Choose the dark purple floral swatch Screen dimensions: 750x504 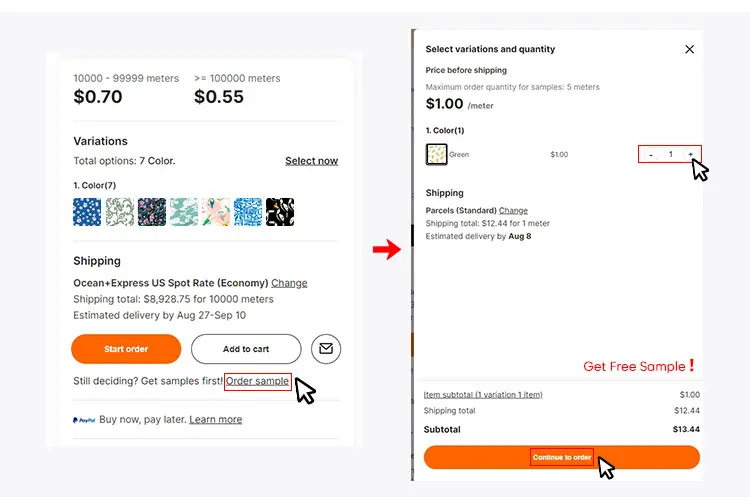point(152,211)
